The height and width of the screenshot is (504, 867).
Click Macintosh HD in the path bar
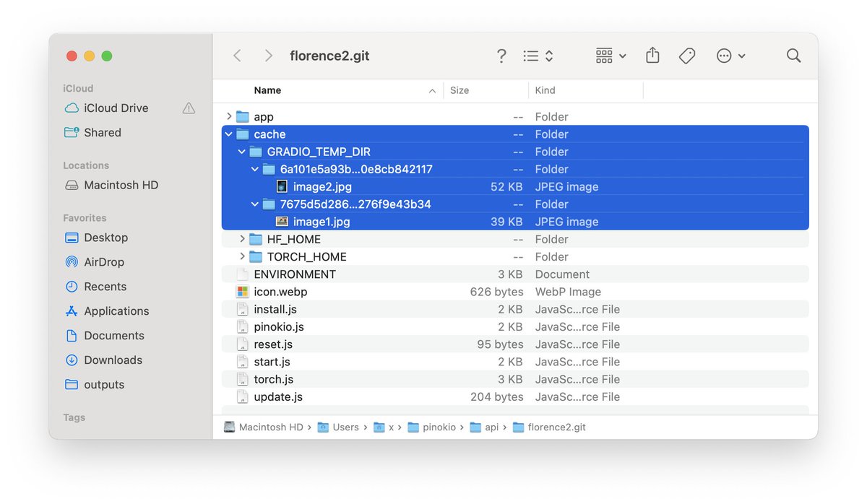pyautogui.click(x=264, y=427)
